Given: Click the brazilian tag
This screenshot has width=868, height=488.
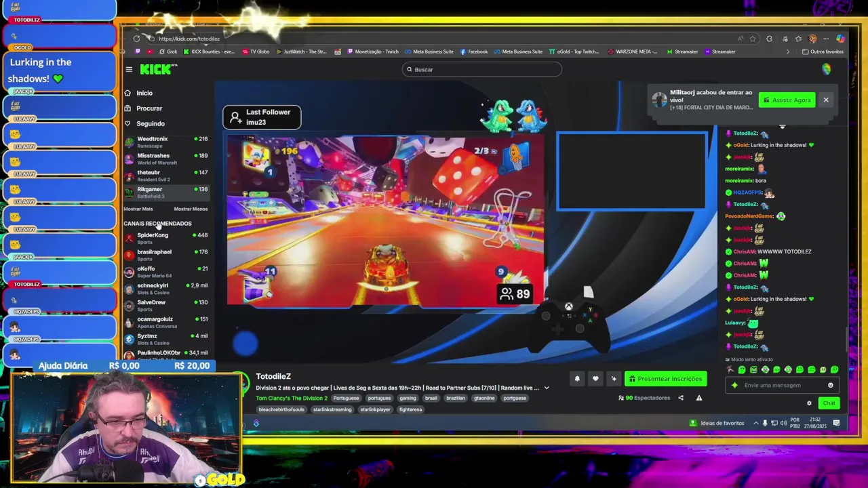Looking at the screenshot, I should point(456,399).
